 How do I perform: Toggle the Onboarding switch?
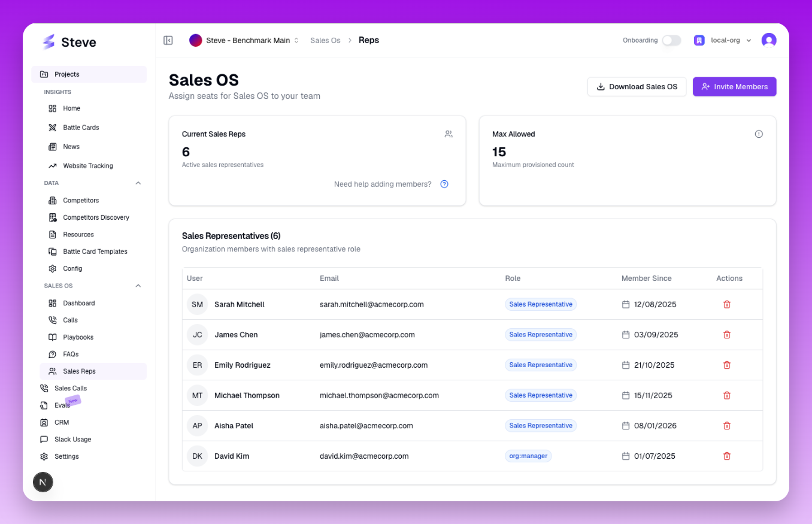tap(671, 40)
